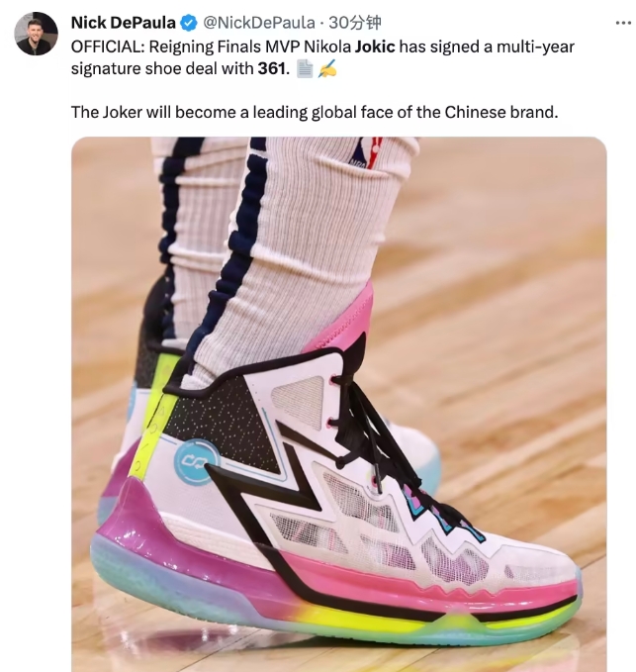Click the bold word Jokic
636x672 pixels.
pos(375,47)
